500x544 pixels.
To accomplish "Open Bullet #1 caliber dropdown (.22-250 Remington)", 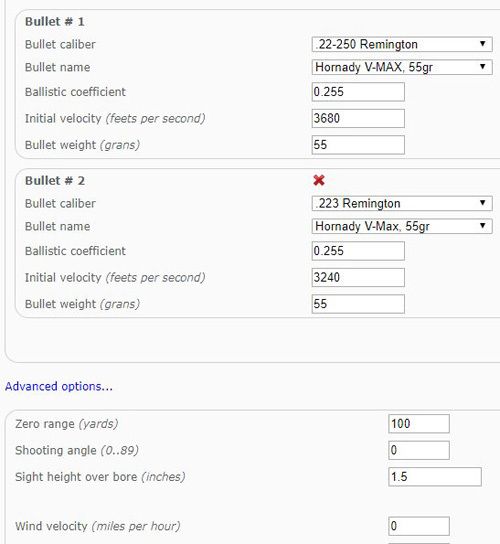I will click(x=402, y=44).
